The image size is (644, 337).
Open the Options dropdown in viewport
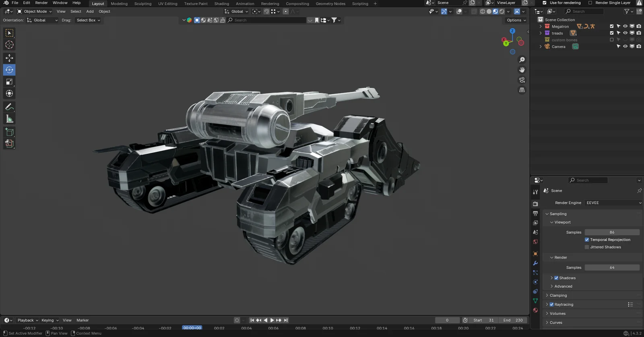click(x=516, y=20)
